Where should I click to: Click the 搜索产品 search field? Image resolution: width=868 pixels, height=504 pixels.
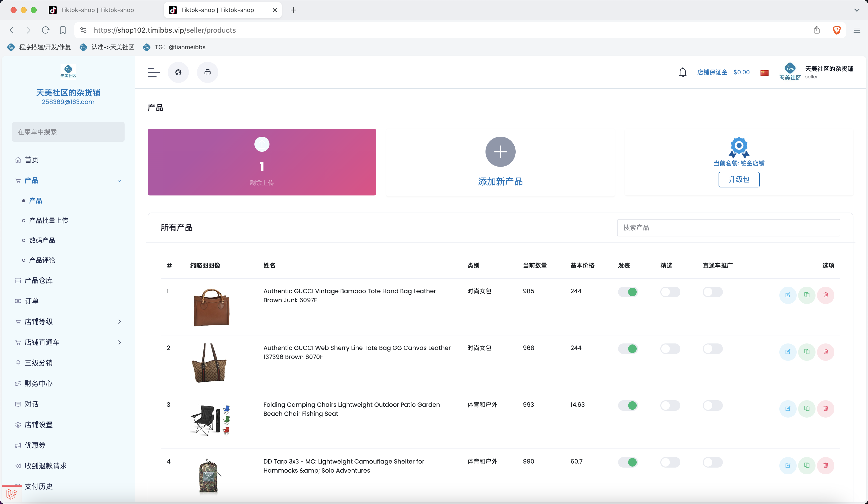point(729,228)
